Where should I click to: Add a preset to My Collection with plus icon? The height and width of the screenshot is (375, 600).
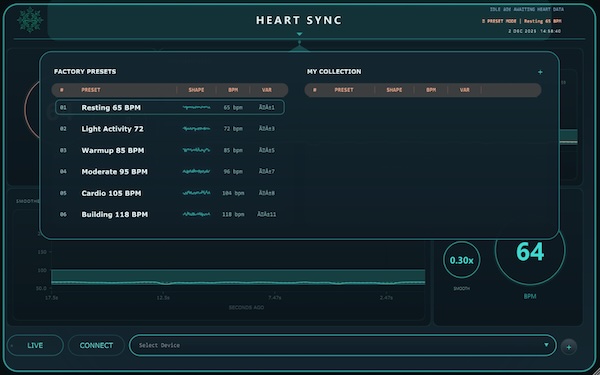click(540, 72)
